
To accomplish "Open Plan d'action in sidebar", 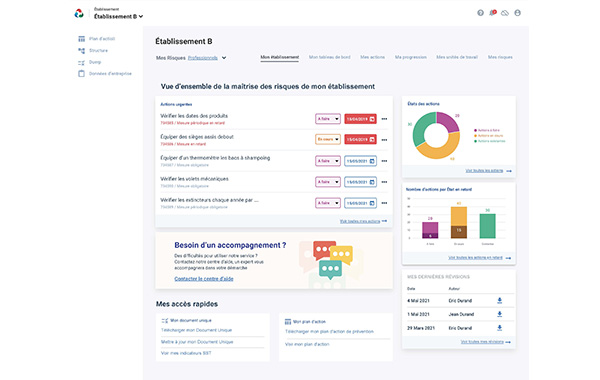I will click(102, 39).
